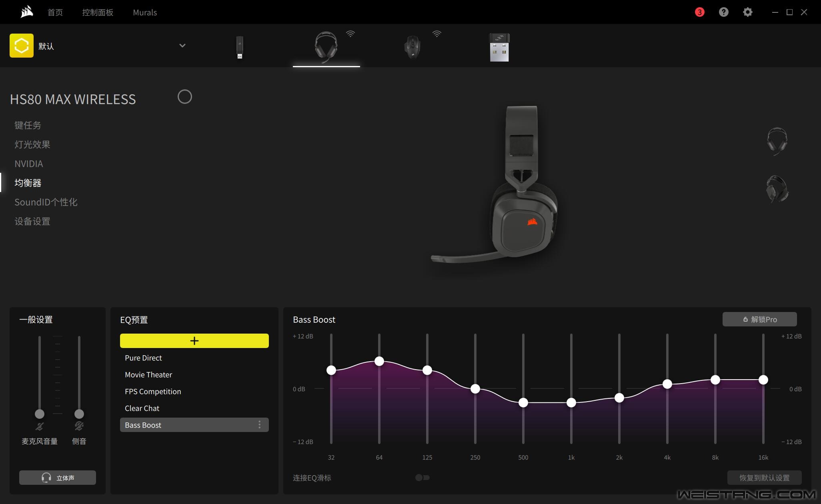Select the USB wireless receiver device icon
This screenshot has width=821, height=504.
[x=499, y=47]
